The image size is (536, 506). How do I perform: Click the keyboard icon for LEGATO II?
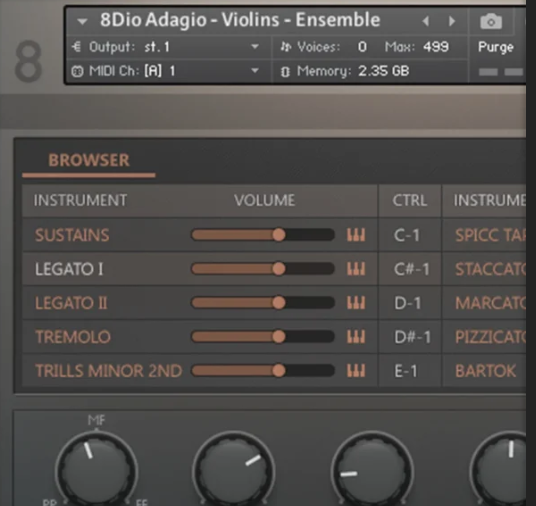356,303
